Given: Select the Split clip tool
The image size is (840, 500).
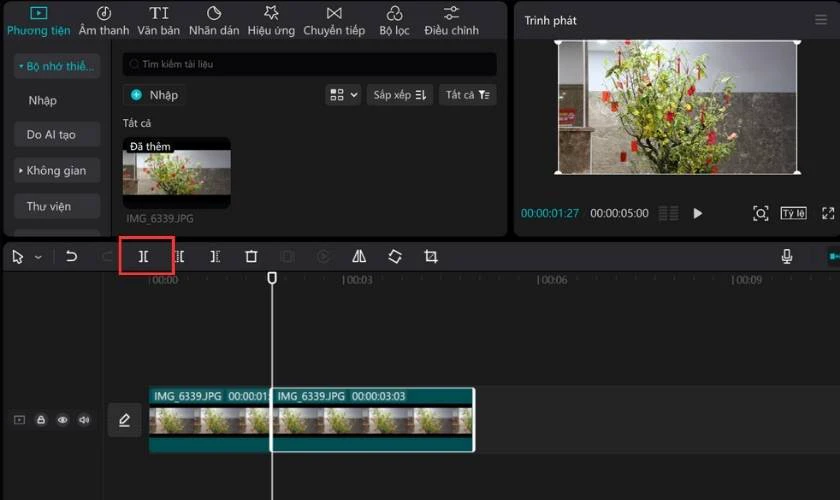Looking at the screenshot, I should point(144,257).
